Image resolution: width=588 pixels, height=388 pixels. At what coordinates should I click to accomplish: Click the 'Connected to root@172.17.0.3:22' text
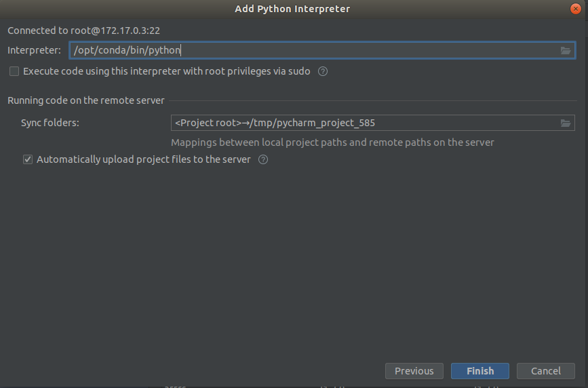[x=83, y=31]
